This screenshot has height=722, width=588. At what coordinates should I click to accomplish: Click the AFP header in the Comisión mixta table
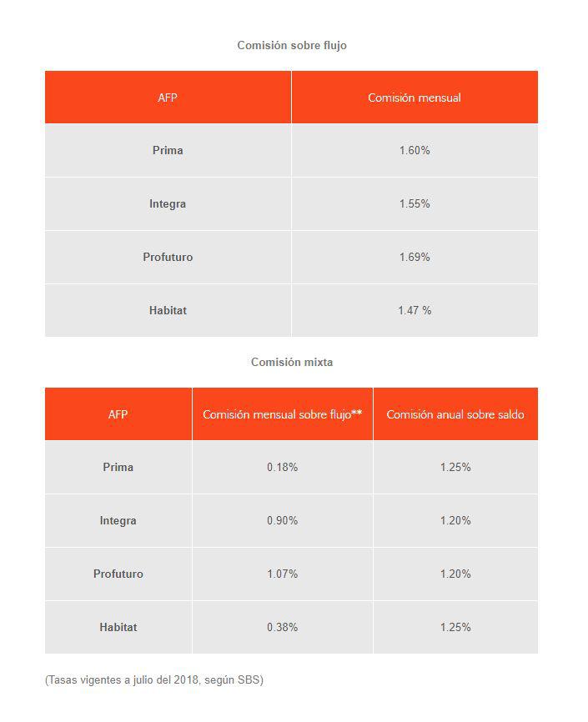click(x=118, y=414)
